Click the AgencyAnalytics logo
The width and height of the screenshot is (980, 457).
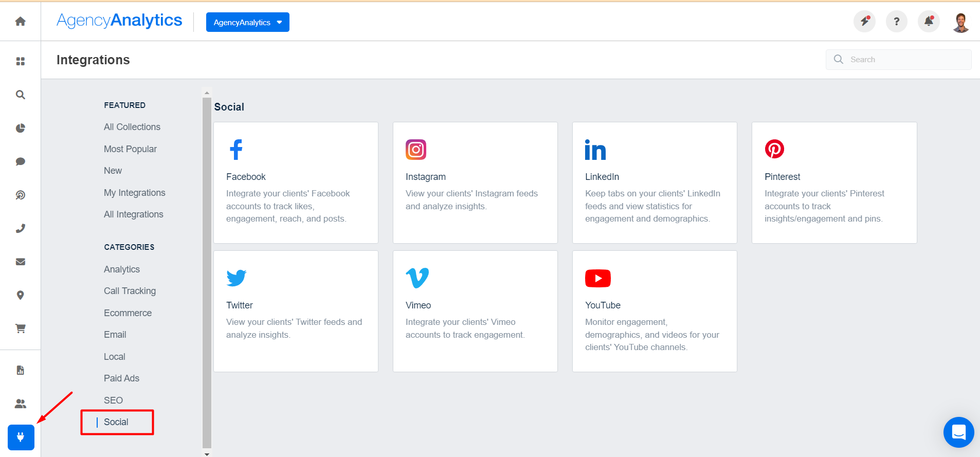click(119, 21)
